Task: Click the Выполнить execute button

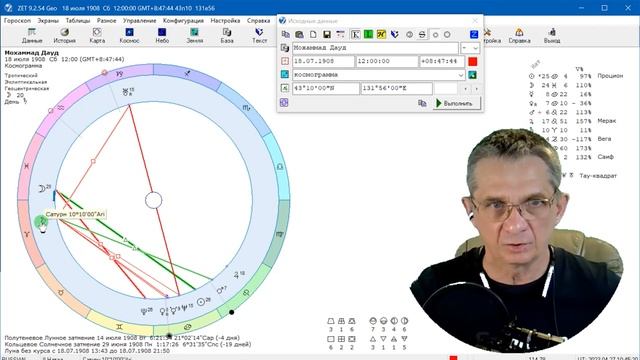Action: [456, 103]
